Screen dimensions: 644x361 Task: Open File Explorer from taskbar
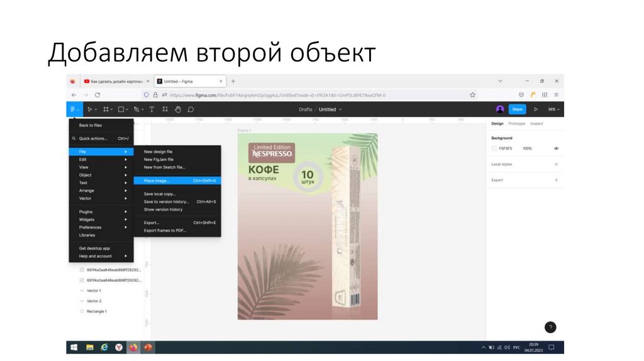coord(89,347)
